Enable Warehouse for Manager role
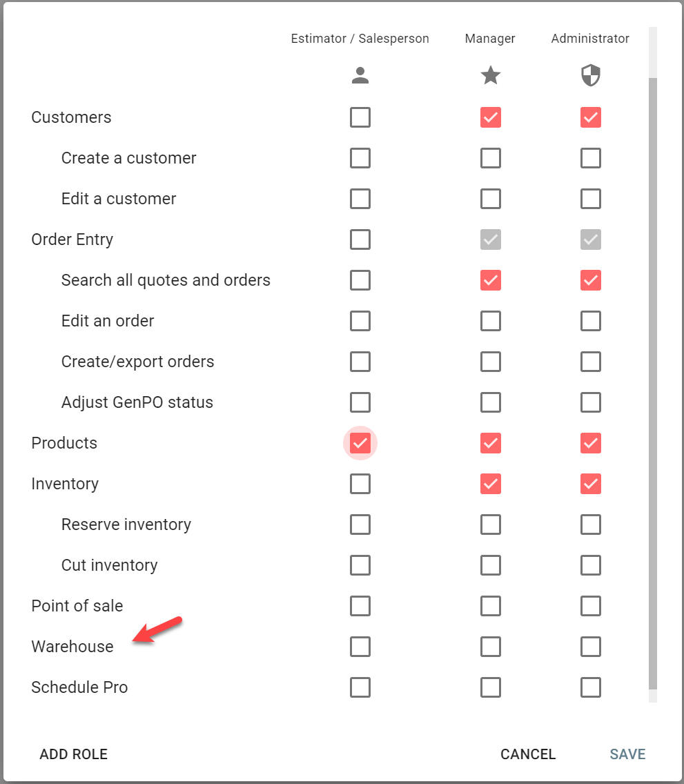The image size is (684, 784). (491, 647)
